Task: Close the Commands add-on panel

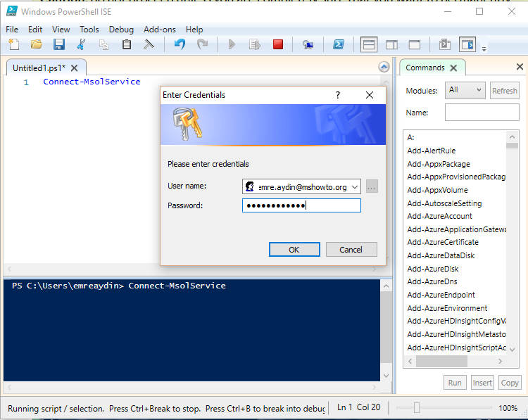Action: (x=520, y=67)
